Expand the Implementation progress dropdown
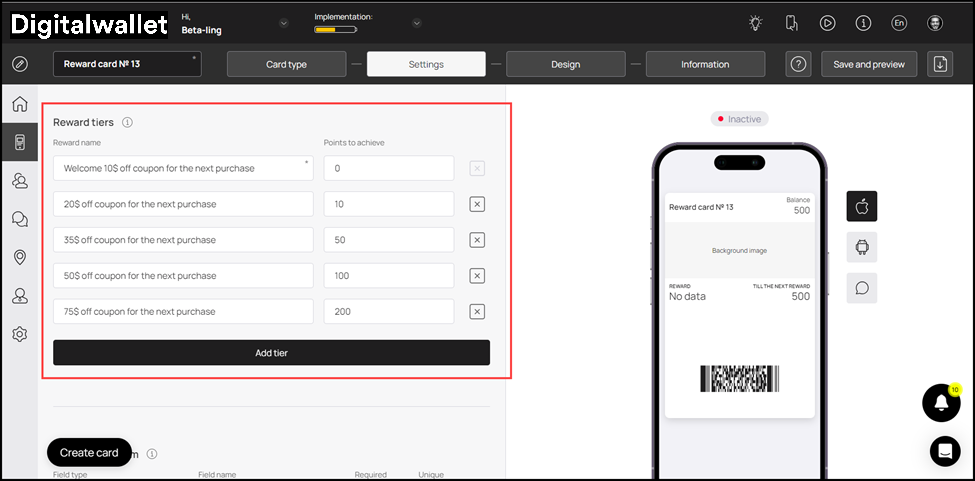This screenshot has width=975, height=481. [x=416, y=23]
